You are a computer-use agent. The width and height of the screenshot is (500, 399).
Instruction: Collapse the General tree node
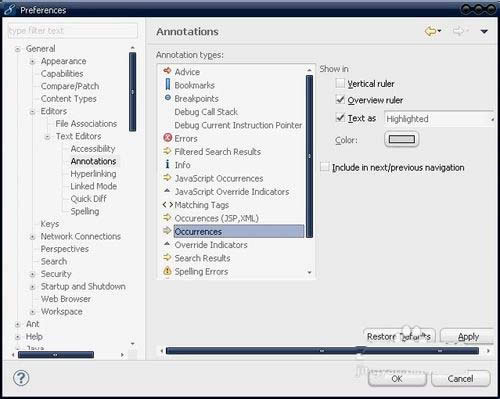pos(18,49)
